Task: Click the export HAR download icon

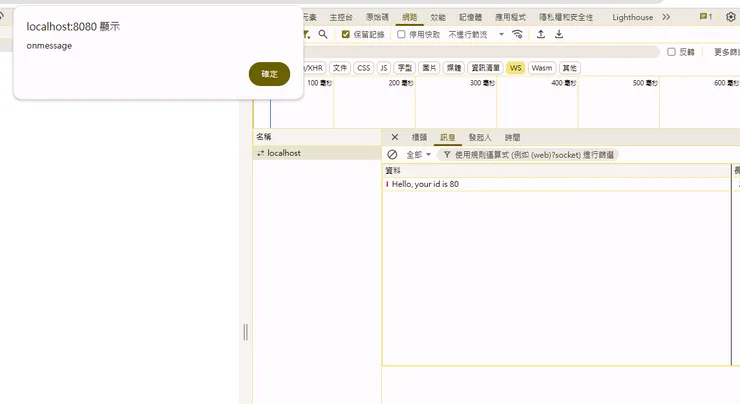Action: coord(559,34)
